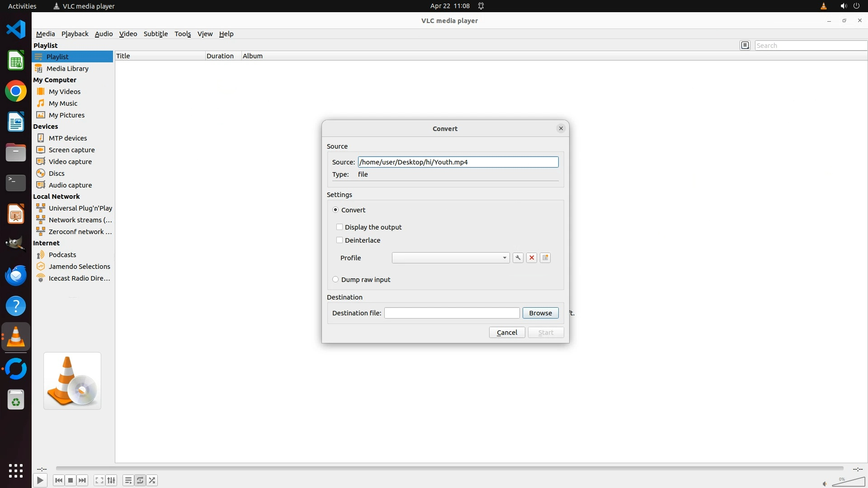
Task: Open the Tools menu
Action: [183, 34]
